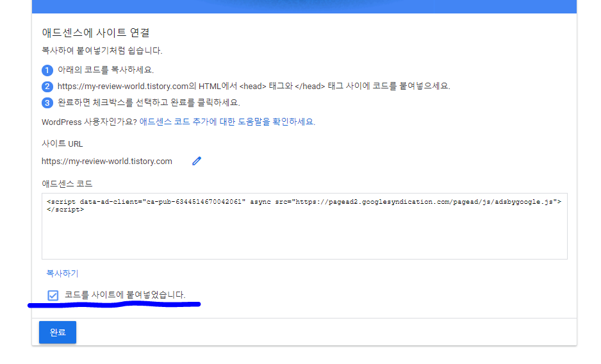Image resolution: width=601 pixels, height=364 pixels.
Task: Click the text '복사하여 붙여넣기처럼 쉽습니다.'
Action: pos(102,51)
